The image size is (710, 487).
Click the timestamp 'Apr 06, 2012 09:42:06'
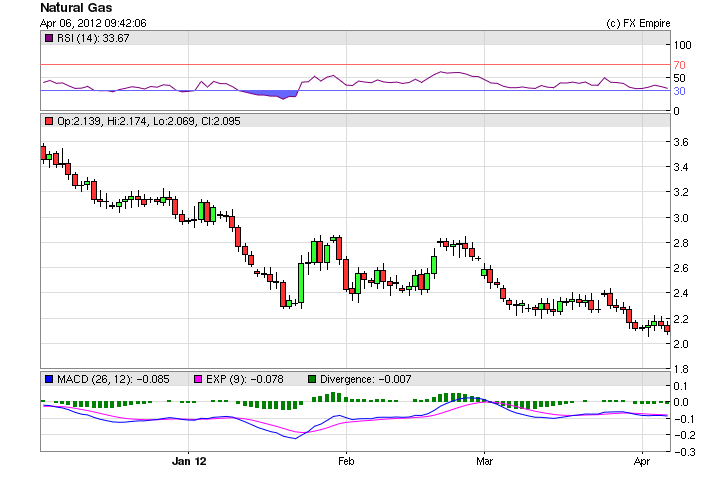[x=93, y=23]
